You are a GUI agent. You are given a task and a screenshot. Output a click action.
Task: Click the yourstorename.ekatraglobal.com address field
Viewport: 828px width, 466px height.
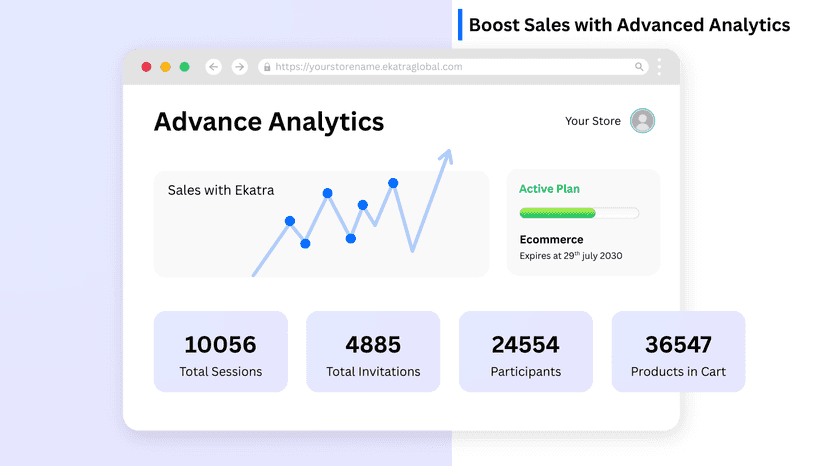tap(453, 67)
